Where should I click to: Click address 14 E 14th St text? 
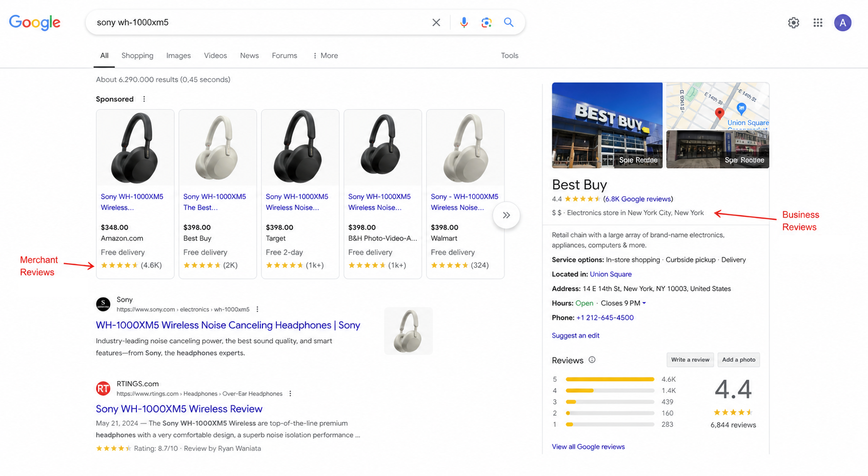tap(657, 288)
